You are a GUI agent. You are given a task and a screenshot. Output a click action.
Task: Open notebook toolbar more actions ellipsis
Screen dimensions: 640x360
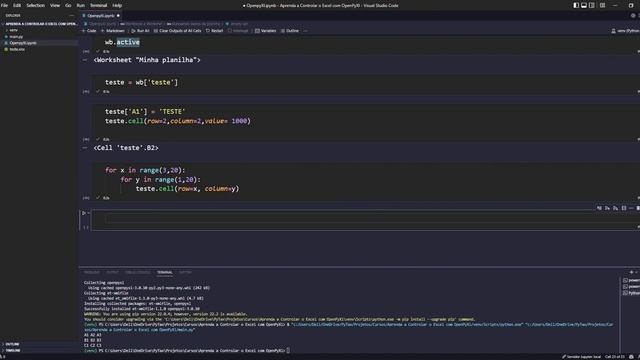pyautogui.click(x=305, y=31)
